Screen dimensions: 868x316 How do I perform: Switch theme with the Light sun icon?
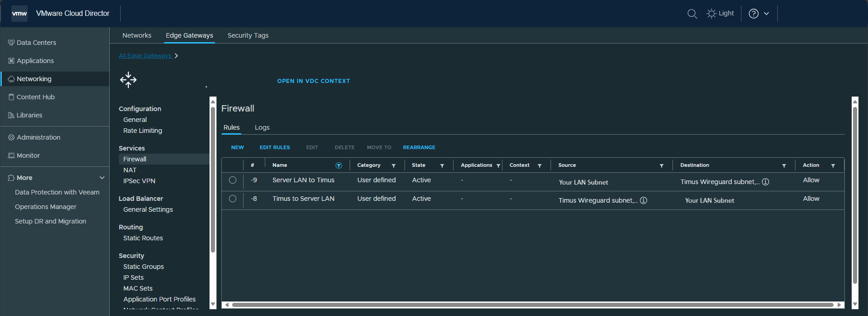(x=711, y=14)
